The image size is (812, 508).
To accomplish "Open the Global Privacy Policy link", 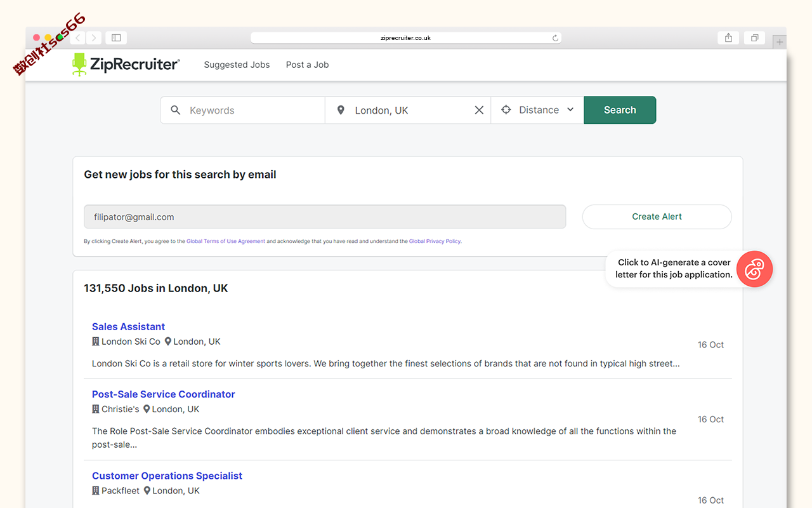I will click(435, 241).
